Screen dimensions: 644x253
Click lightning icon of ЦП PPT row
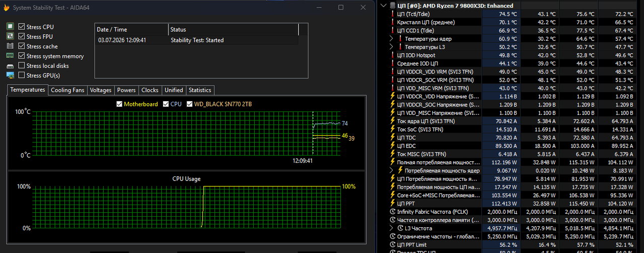coord(393,203)
